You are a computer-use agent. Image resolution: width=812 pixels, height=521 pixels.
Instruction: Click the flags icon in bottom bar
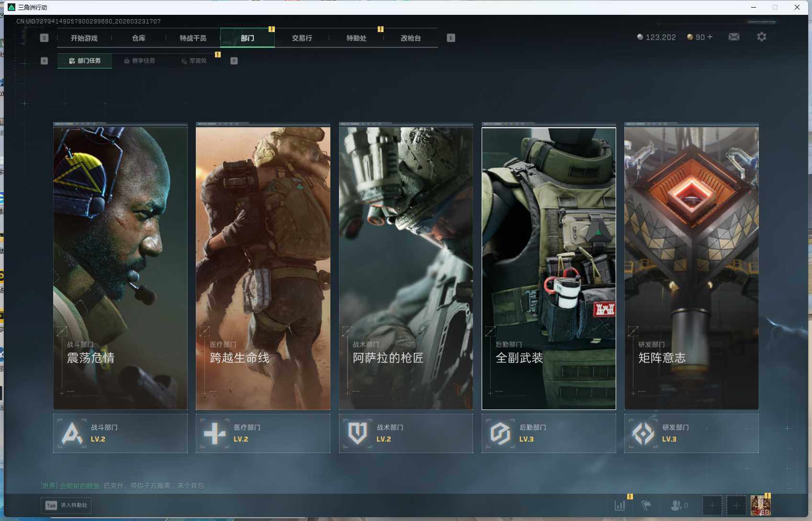[646, 505]
